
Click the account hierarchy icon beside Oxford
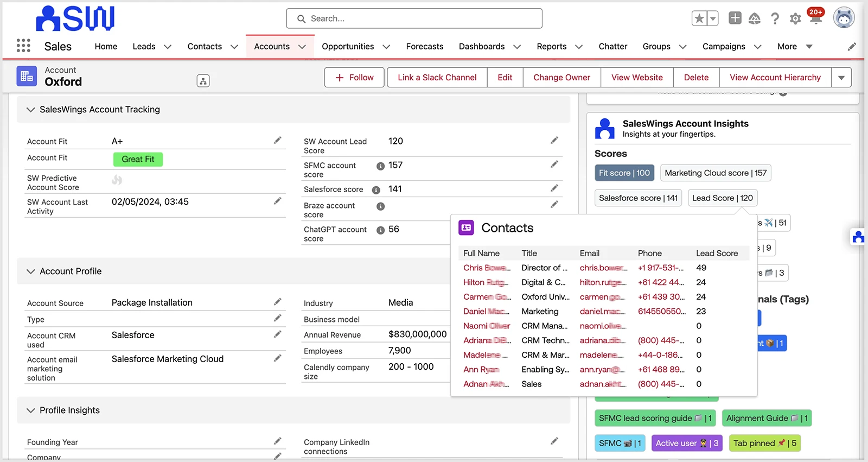203,81
